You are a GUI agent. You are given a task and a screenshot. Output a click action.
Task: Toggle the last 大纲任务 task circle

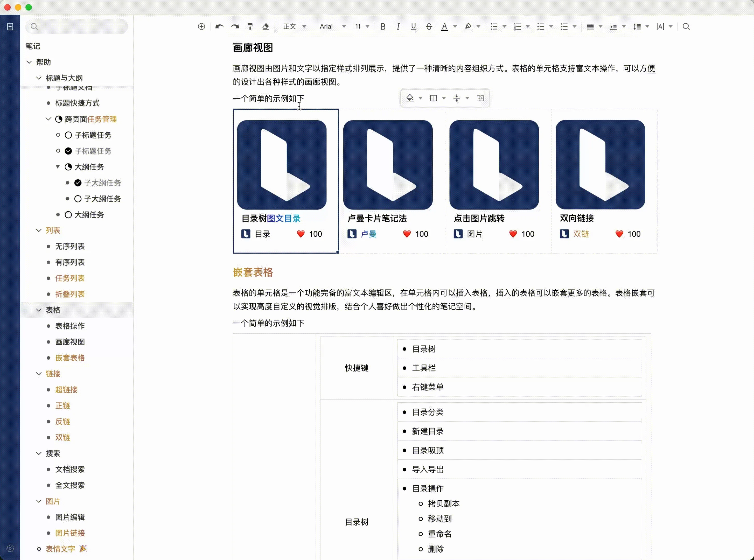tap(68, 215)
